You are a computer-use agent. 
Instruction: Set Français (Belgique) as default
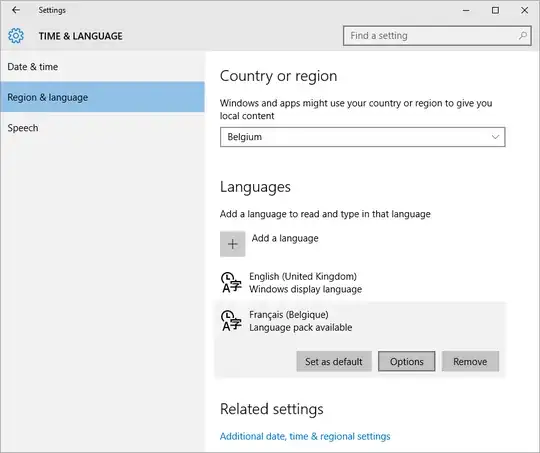pyautogui.click(x=334, y=361)
